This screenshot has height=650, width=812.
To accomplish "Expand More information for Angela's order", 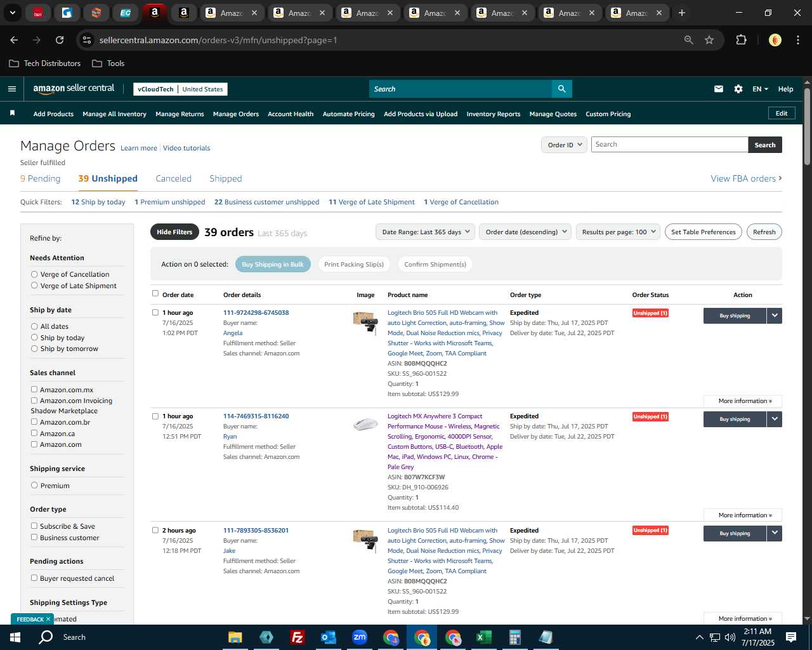I will (743, 401).
